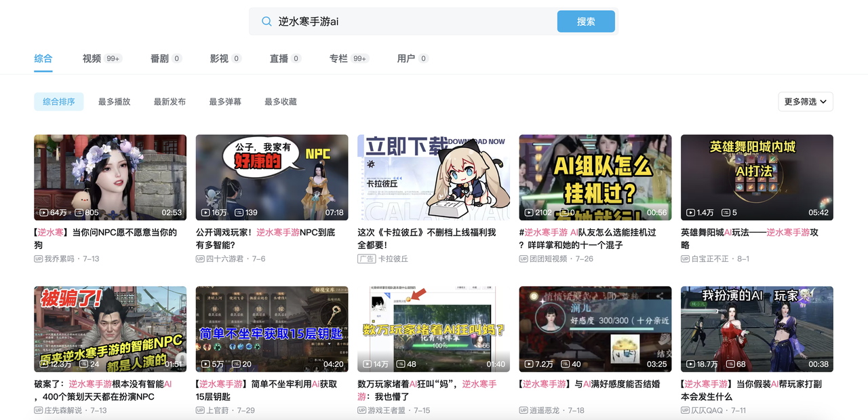Select 最多播放 sort option
This screenshot has height=420, width=868.
(114, 102)
